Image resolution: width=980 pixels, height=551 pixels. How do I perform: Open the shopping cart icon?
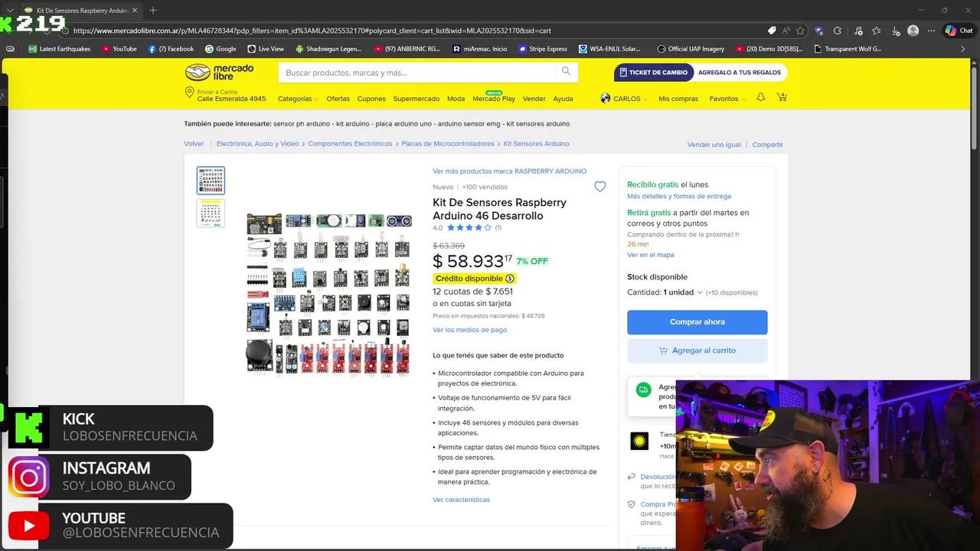[782, 97]
